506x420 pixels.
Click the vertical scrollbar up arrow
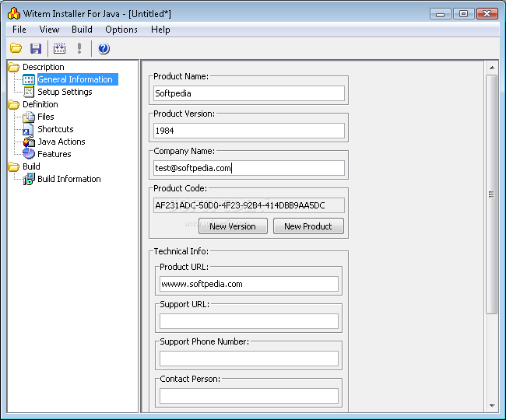tap(492, 68)
